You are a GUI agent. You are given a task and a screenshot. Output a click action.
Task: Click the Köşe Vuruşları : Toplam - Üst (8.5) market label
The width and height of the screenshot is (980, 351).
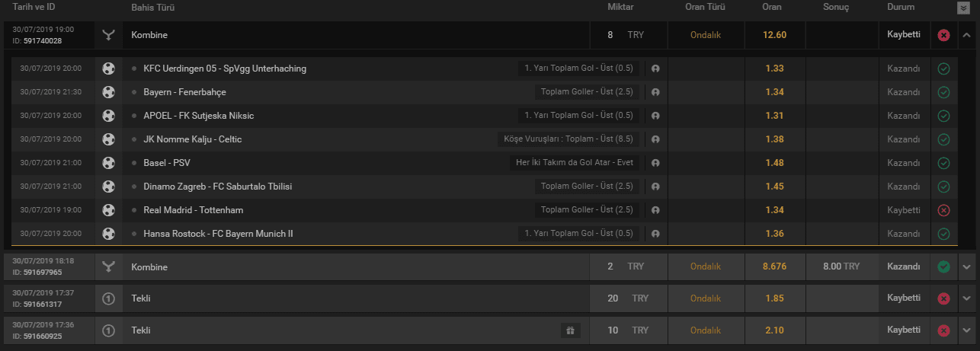point(568,139)
